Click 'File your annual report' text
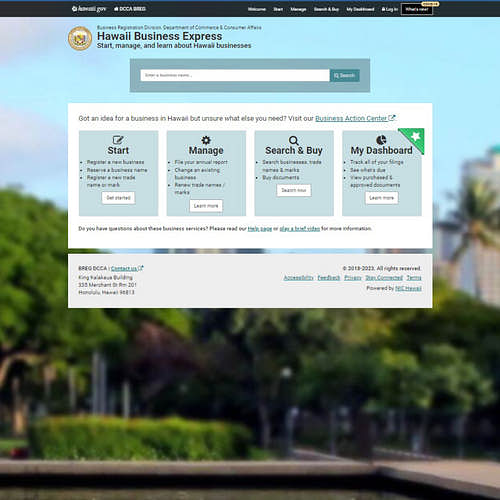Screen dimensions: 500x500 click(201, 162)
